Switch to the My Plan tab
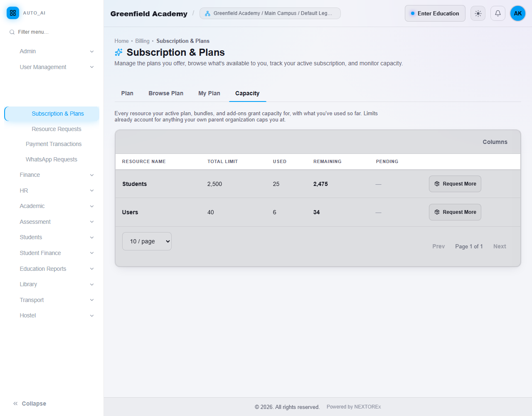Viewport: 532px width, 416px height. point(209,93)
